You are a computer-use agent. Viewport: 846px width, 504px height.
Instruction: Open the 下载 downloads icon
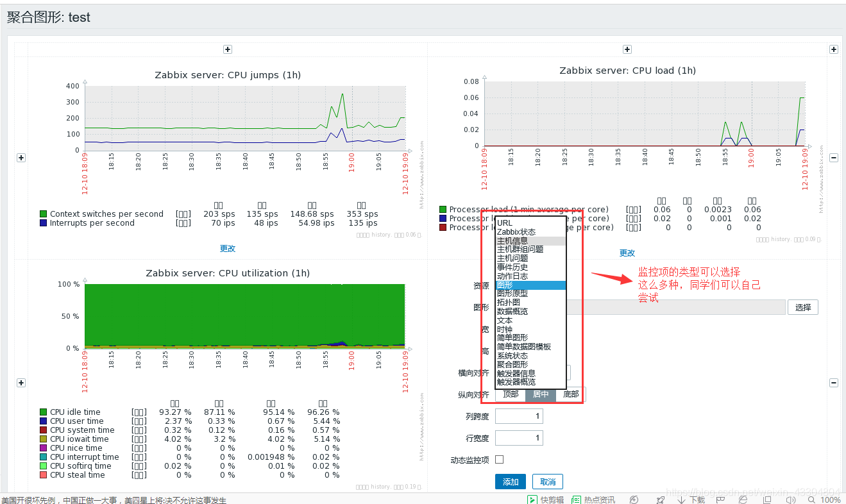click(x=691, y=500)
